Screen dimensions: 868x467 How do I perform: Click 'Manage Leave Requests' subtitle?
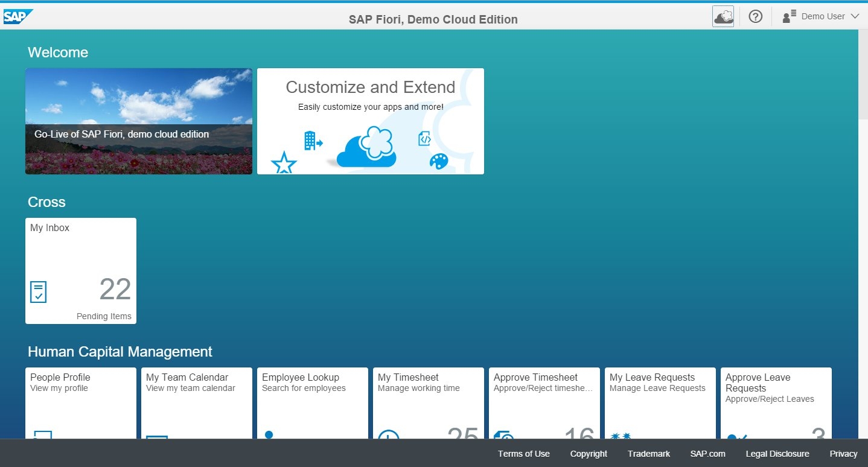pyautogui.click(x=657, y=388)
